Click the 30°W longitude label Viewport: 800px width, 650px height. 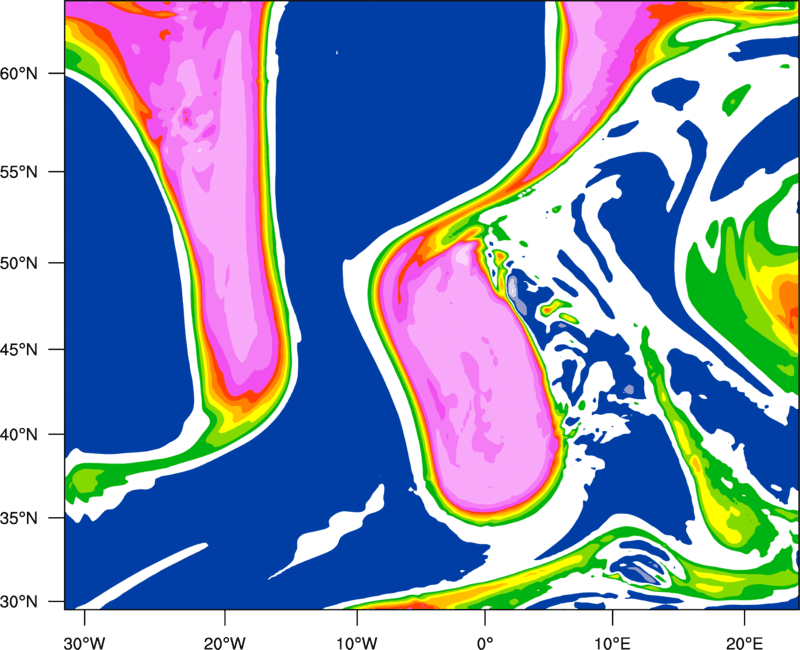(85, 643)
